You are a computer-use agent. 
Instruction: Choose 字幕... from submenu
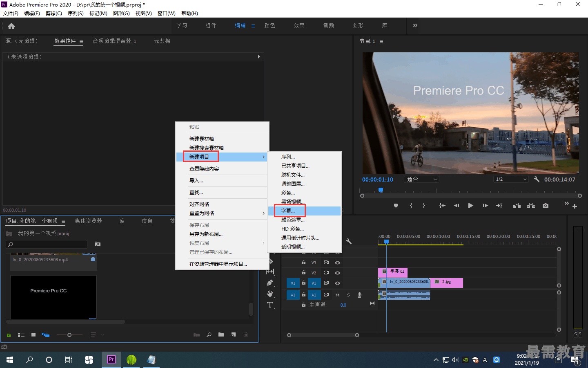(x=304, y=211)
